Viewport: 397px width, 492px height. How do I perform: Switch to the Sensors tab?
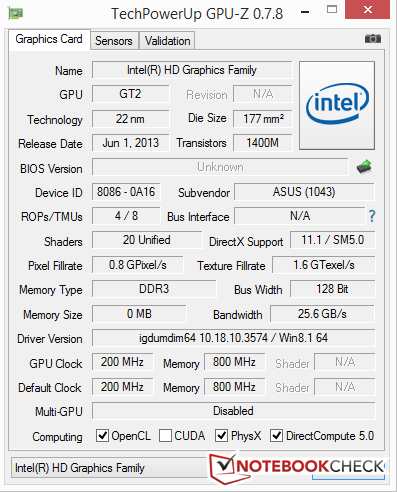114,41
